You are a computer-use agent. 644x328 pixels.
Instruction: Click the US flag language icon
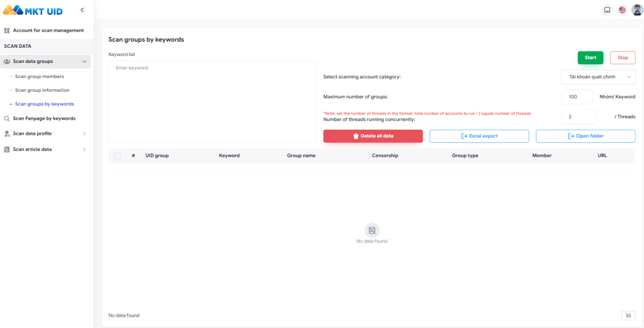click(622, 10)
